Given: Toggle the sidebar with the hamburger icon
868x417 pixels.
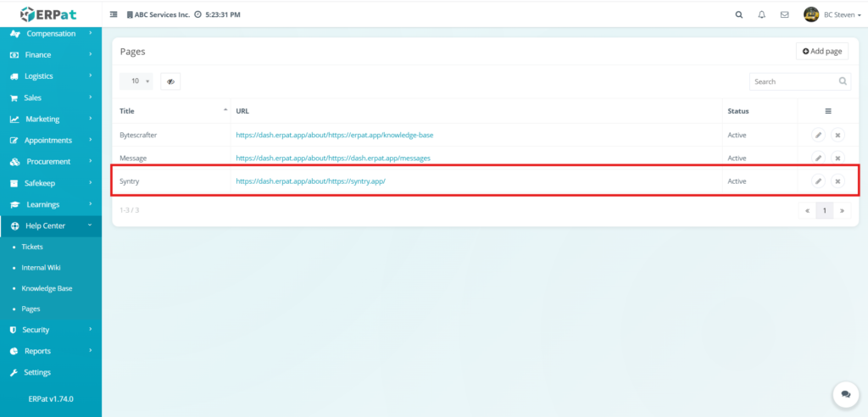Looking at the screenshot, I should tap(114, 15).
